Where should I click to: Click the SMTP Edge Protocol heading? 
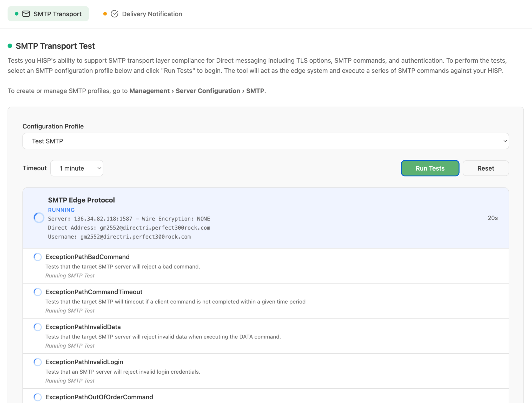point(81,200)
